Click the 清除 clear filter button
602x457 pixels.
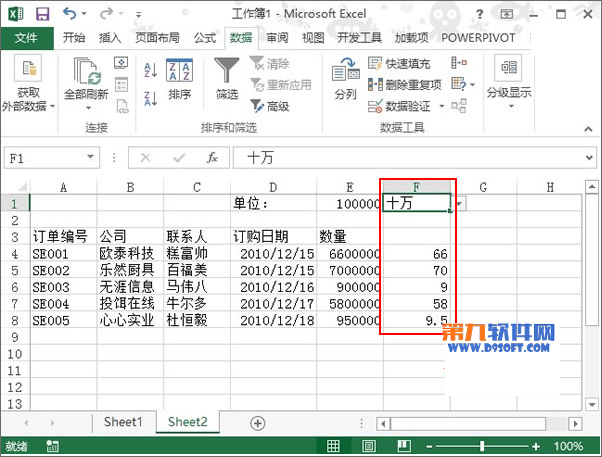(x=270, y=63)
